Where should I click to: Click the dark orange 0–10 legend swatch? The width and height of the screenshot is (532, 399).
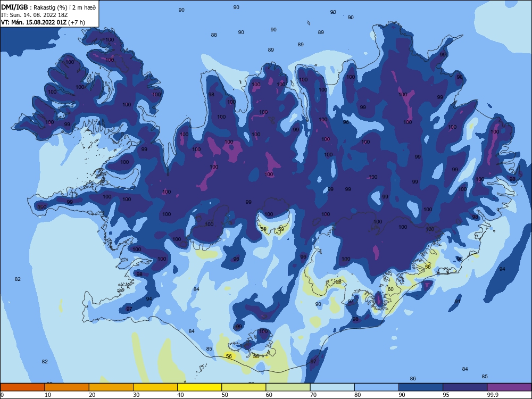coord(22,387)
